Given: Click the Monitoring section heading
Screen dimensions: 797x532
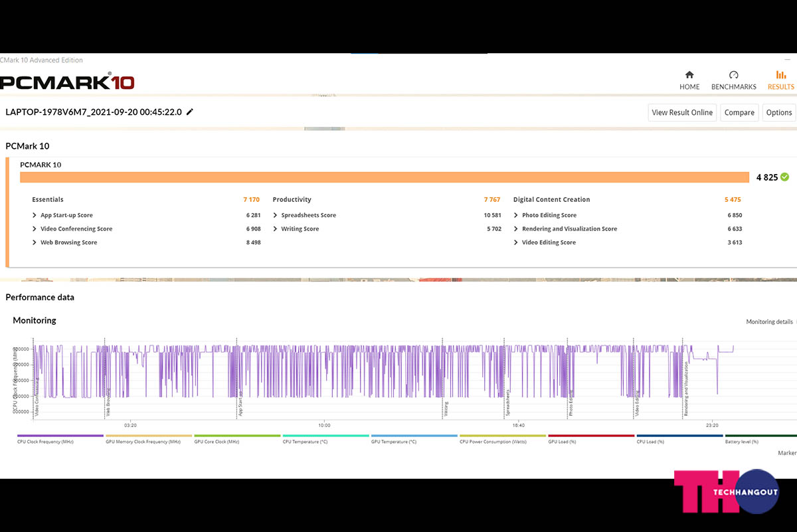Looking at the screenshot, I should point(35,320).
